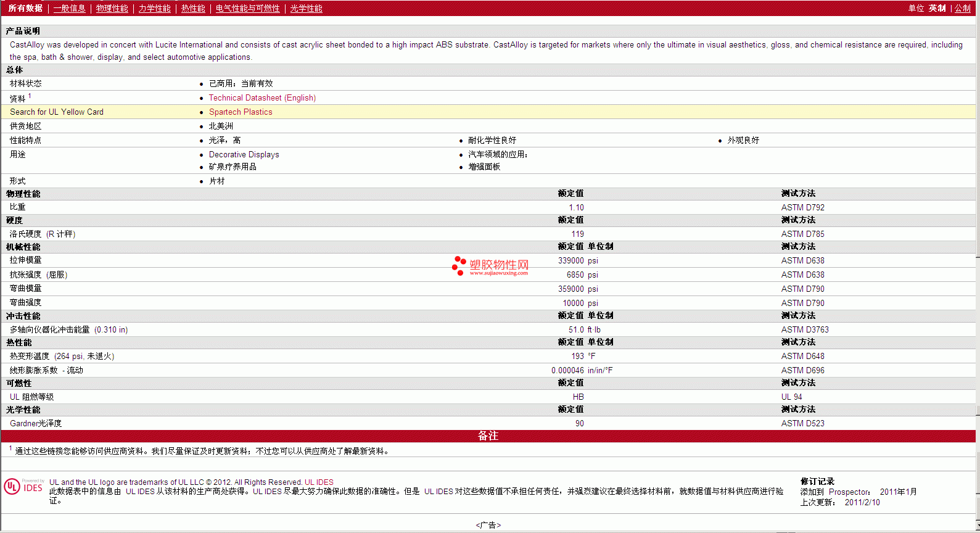Select the ASTM D792 test method cell
Screen dimensions: 980x533
(x=803, y=207)
